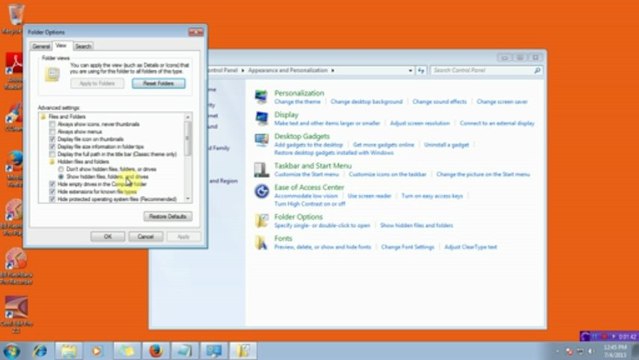
Task: Click the Apply to Folders button
Action: tap(97, 83)
